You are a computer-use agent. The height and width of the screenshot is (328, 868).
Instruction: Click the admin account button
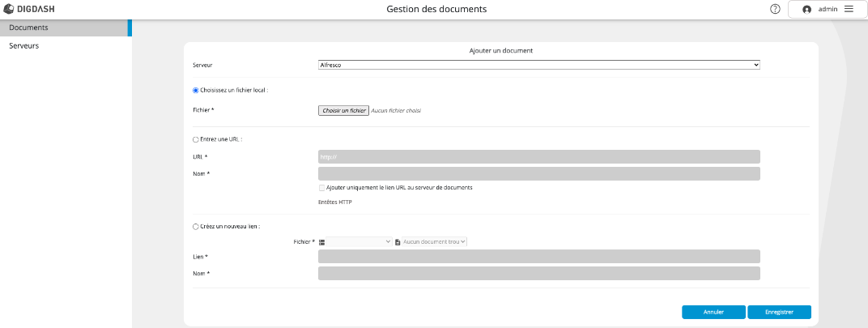click(x=827, y=10)
